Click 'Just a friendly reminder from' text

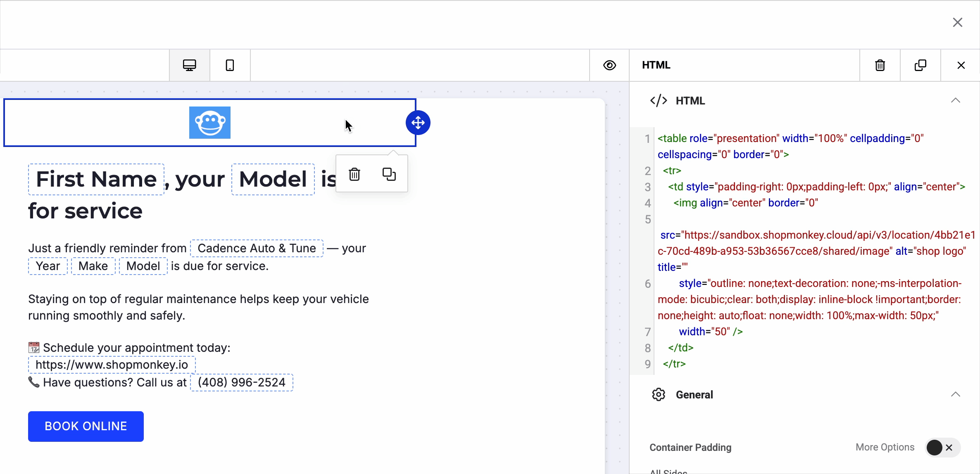107,248
